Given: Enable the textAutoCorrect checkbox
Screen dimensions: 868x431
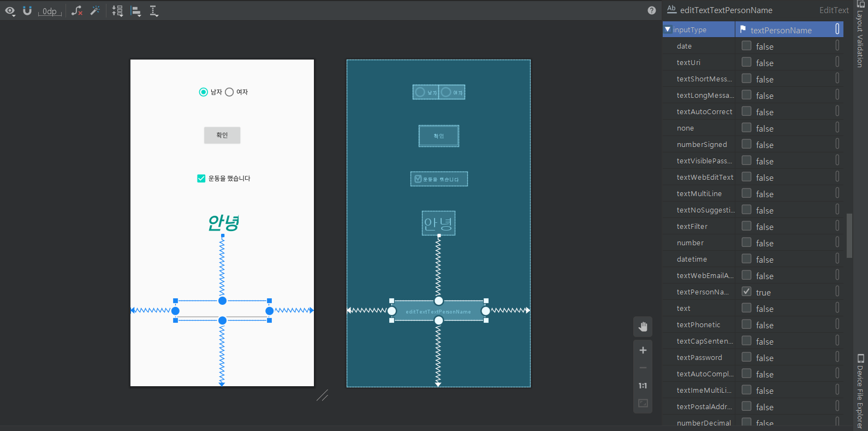Looking at the screenshot, I should [746, 111].
